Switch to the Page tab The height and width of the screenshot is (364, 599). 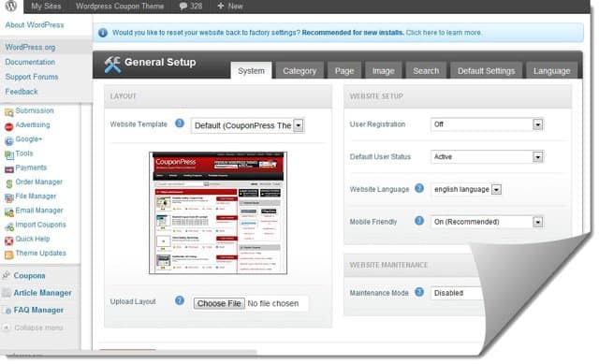(344, 71)
